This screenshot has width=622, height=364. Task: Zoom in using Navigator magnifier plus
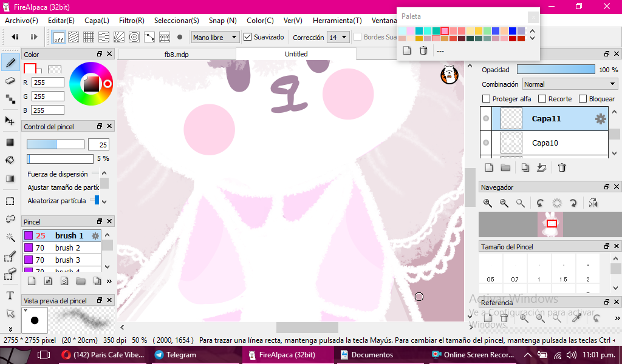coord(488,203)
